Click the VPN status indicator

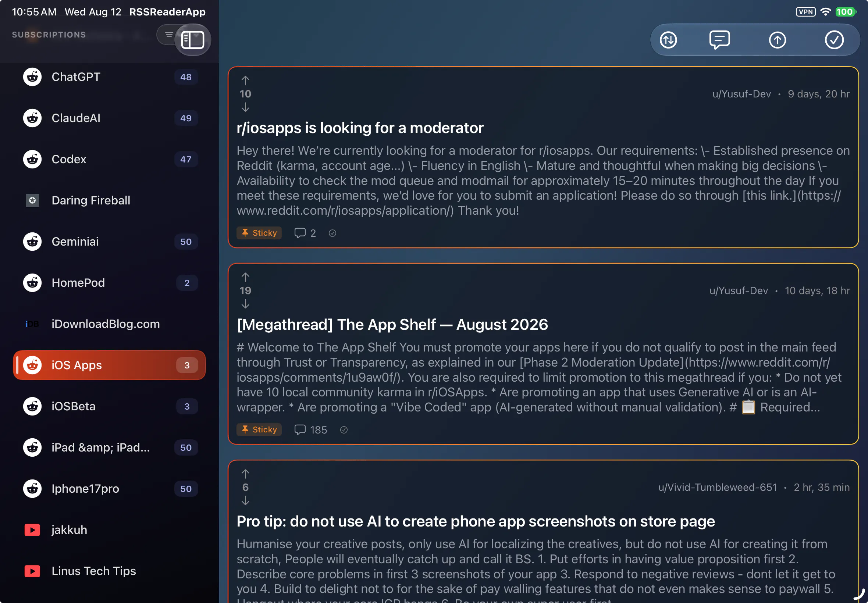(805, 12)
